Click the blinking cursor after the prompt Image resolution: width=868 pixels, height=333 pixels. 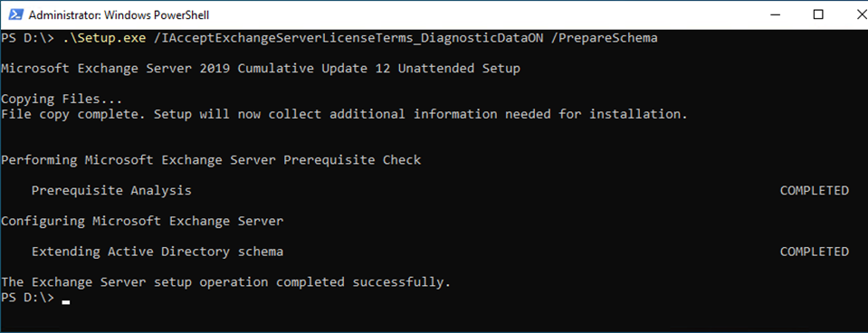66,302
